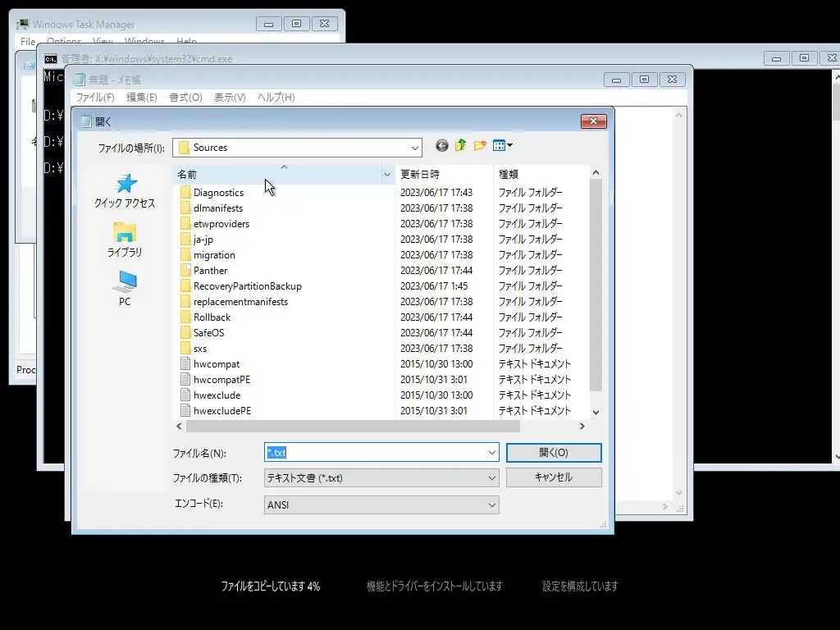
Task: Select the Library icon in sidebar
Action: coord(125,232)
